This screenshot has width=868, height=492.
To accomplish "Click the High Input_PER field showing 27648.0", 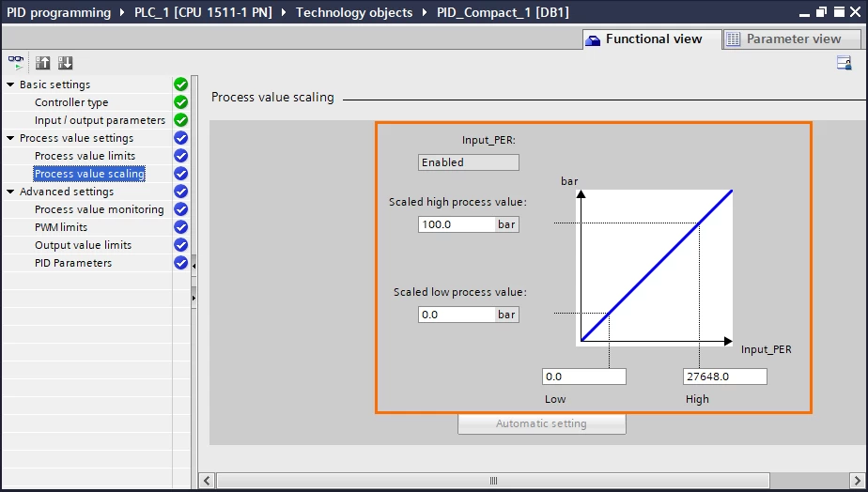I will point(725,377).
